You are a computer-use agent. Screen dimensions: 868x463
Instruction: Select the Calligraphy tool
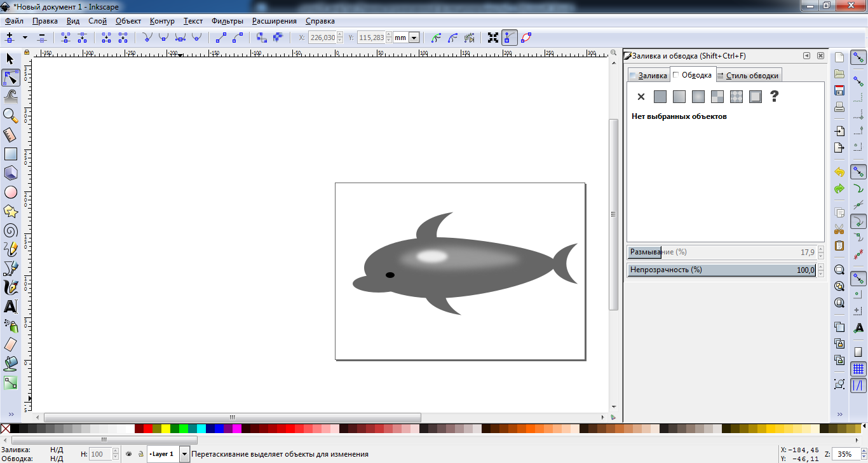pyautogui.click(x=10, y=287)
